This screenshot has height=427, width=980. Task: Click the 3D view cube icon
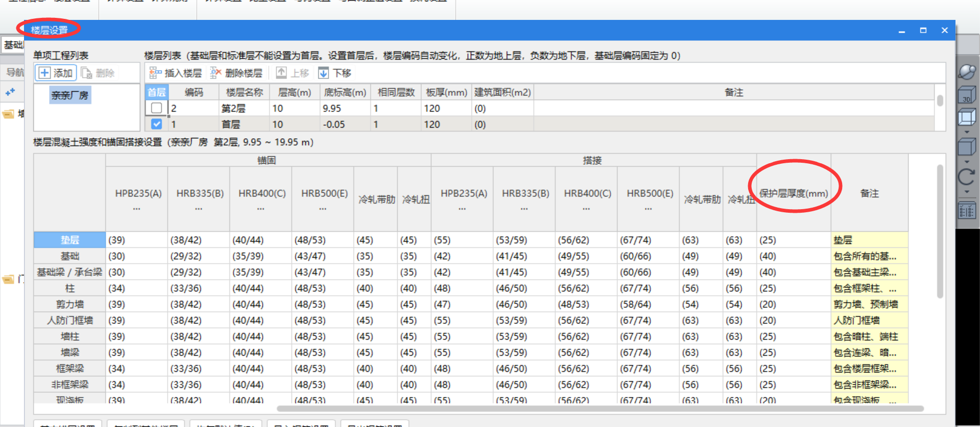[x=967, y=95]
